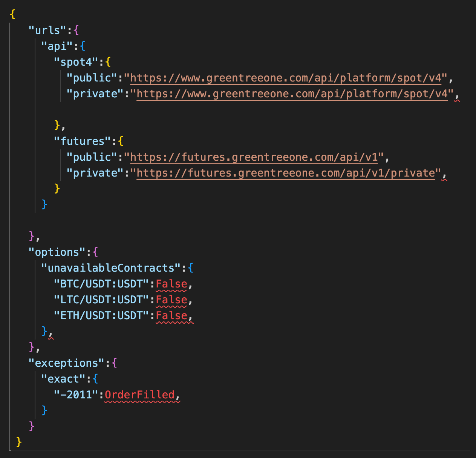This screenshot has height=458, width=476.
Task: Click "private" key on the api/v1/private line
Action: tap(95, 173)
